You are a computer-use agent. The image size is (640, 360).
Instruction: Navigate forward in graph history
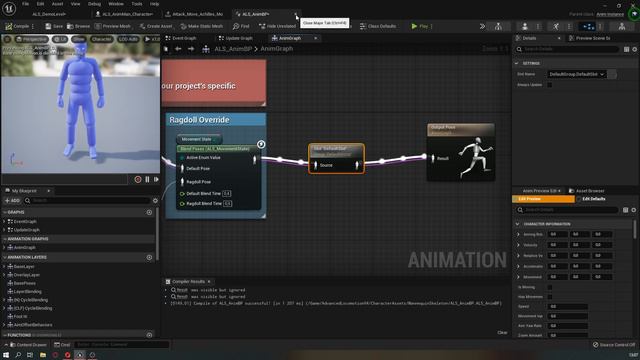click(191, 49)
